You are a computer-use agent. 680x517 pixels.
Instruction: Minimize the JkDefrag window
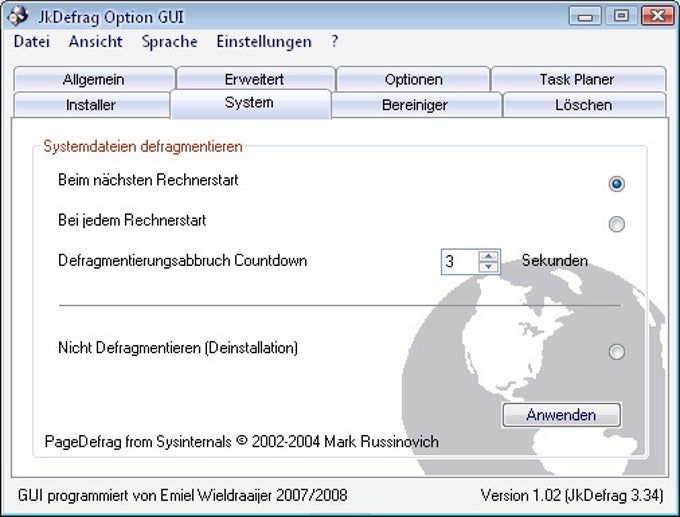pyautogui.click(x=585, y=16)
